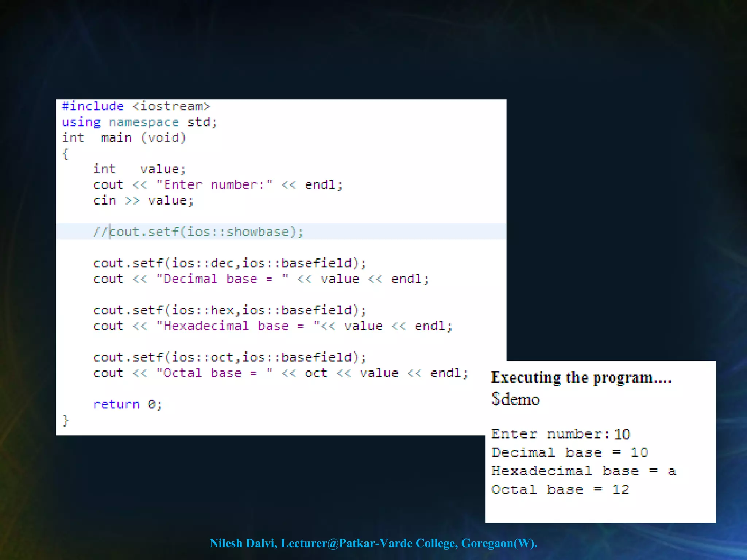Click the using namespace std line
Viewport: 747px width, 560px height.
click(x=139, y=122)
